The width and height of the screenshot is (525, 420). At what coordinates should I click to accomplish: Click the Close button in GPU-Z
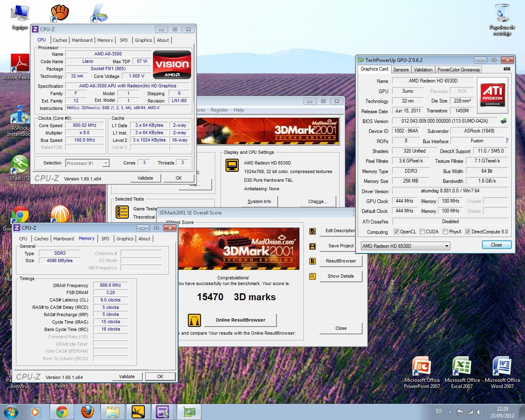(496, 245)
